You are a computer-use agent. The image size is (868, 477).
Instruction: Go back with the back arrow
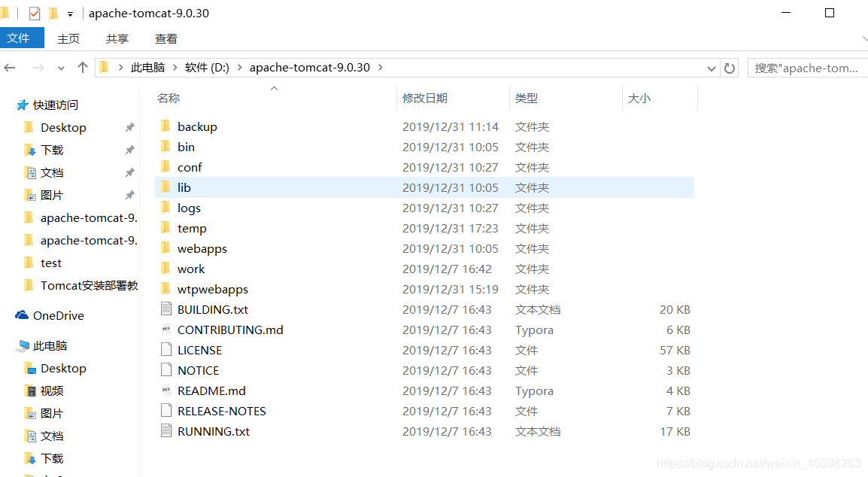pyautogui.click(x=10, y=68)
